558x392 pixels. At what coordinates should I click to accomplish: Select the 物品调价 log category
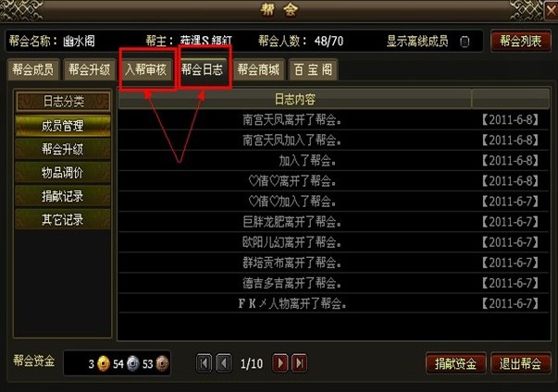[x=63, y=173]
